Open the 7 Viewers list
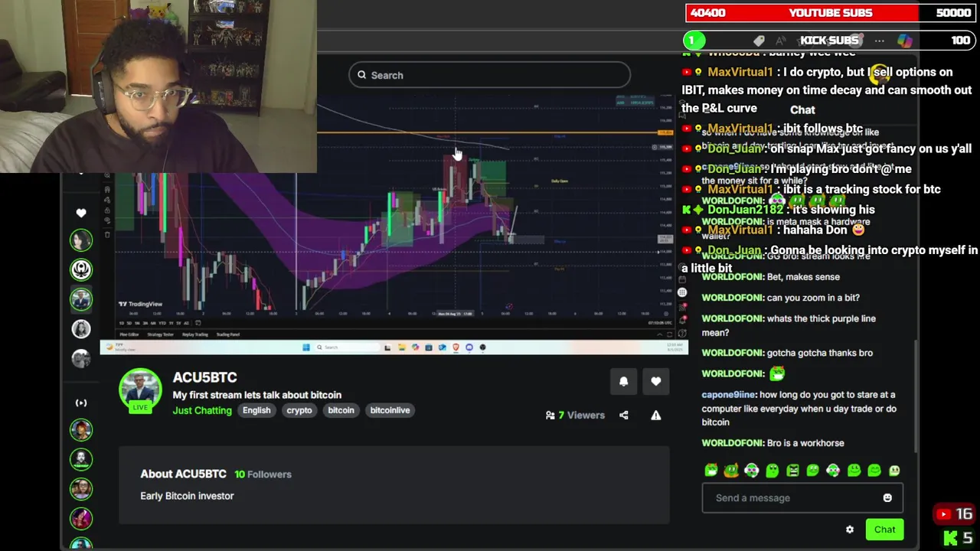This screenshot has width=980, height=551. (575, 415)
